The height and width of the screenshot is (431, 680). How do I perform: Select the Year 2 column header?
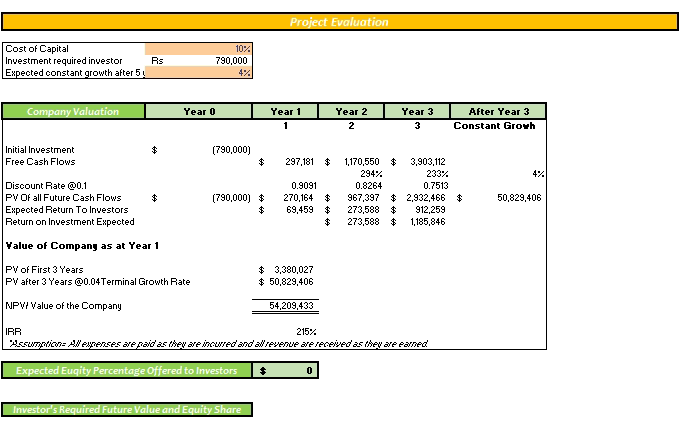(351, 111)
